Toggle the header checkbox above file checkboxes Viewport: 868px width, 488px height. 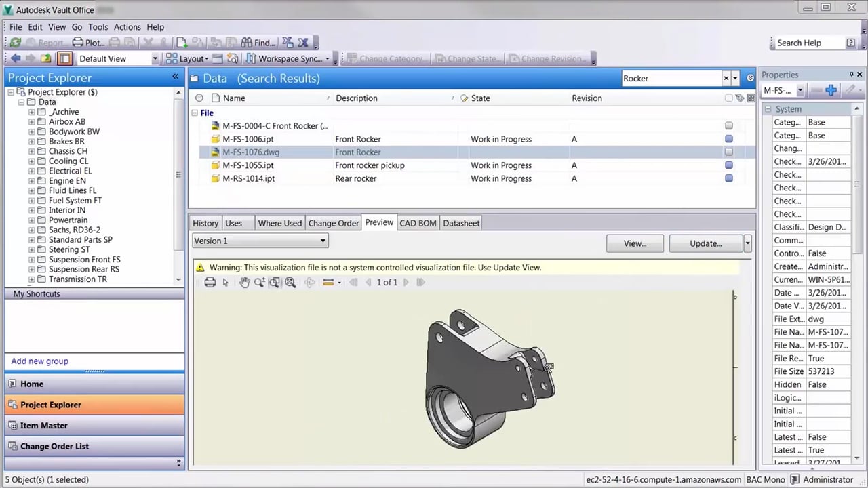click(x=729, y=98)
